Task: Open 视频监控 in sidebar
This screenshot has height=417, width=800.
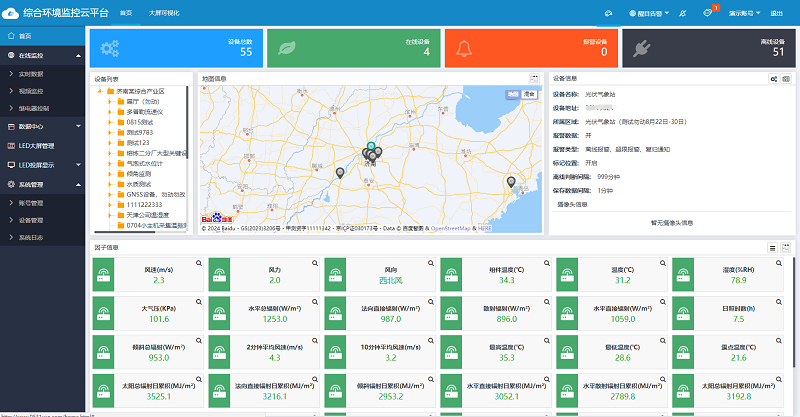Action: [31, 91]
